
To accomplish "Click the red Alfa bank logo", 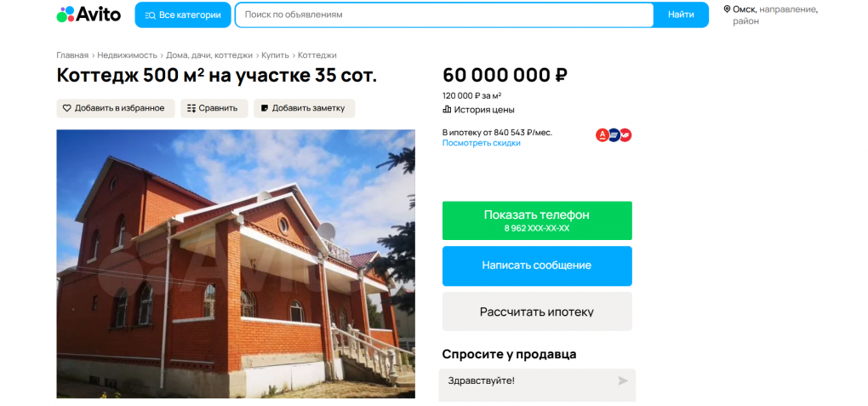I will 602,134.
